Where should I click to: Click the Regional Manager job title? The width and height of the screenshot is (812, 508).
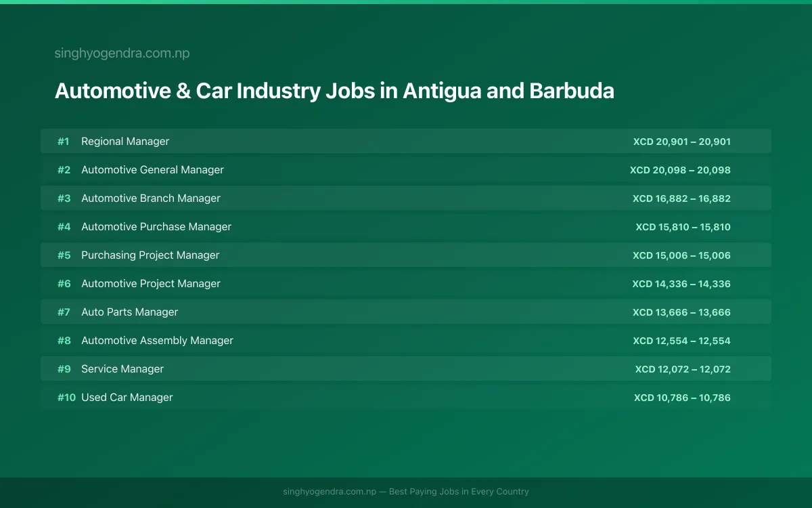[x=125, y=142]
